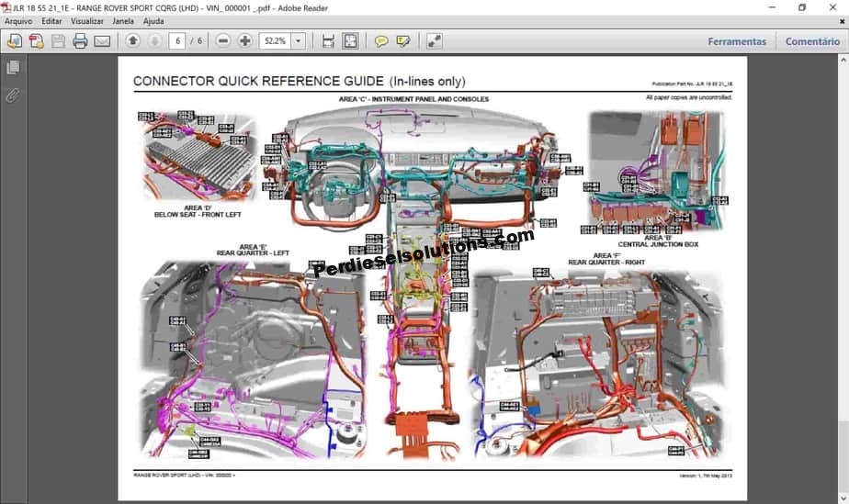
Task: Click the Adobe Reader title bar PDF icon
Action: click(x=6, y=7)
